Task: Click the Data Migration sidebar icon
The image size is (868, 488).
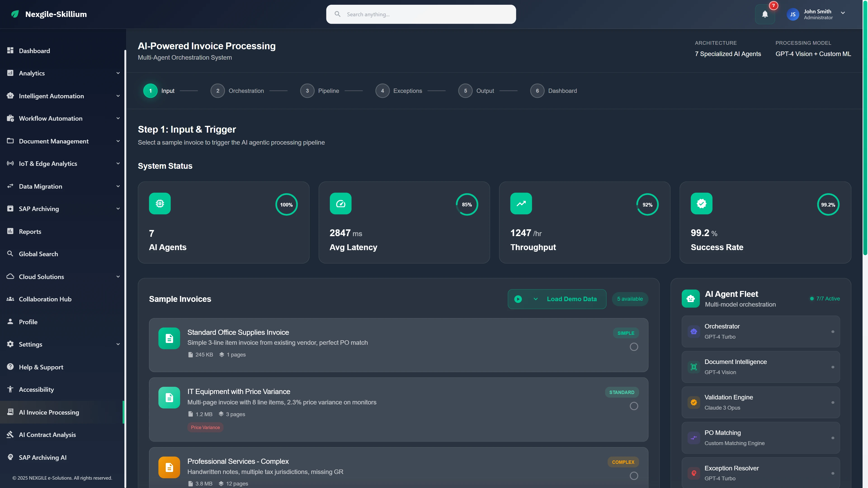Action: [10, 186]
